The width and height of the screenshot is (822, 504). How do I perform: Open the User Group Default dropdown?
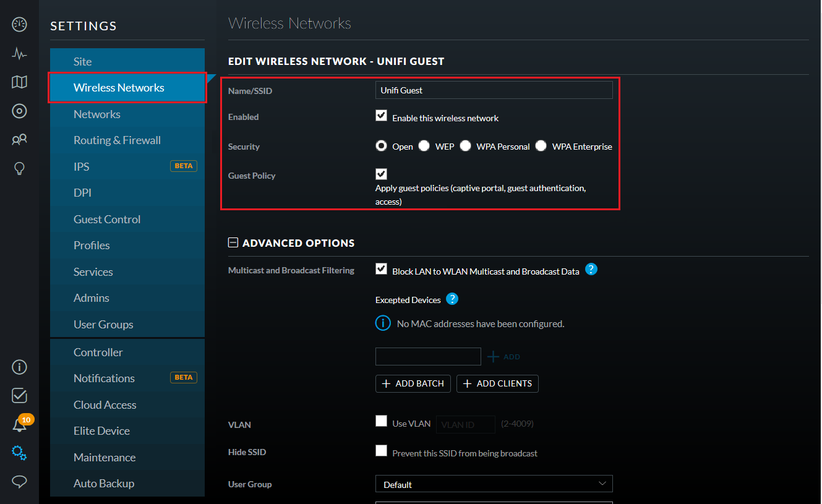pyautogui.click(x=494, y=484)
